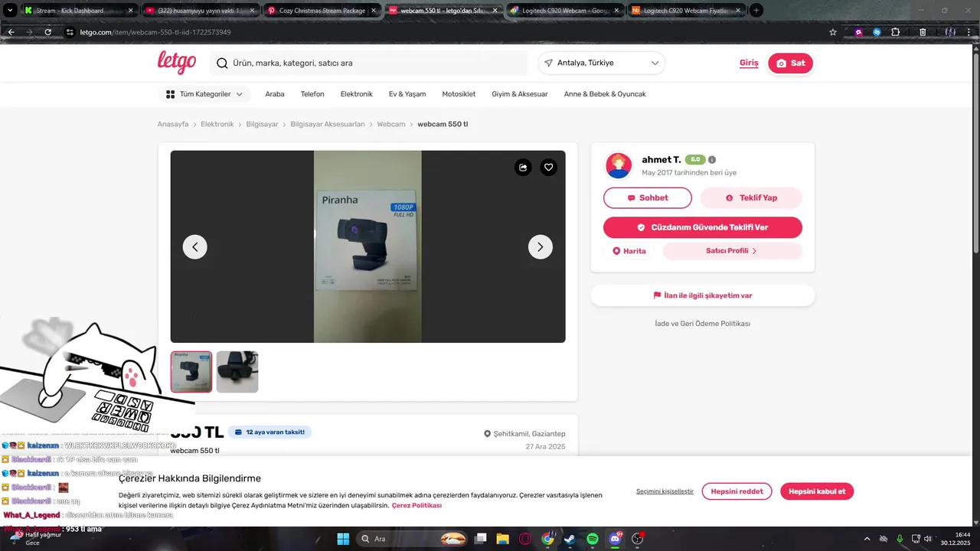Reload the page in browser
Screen dimensions: 980x551
[x=48, y=32]
